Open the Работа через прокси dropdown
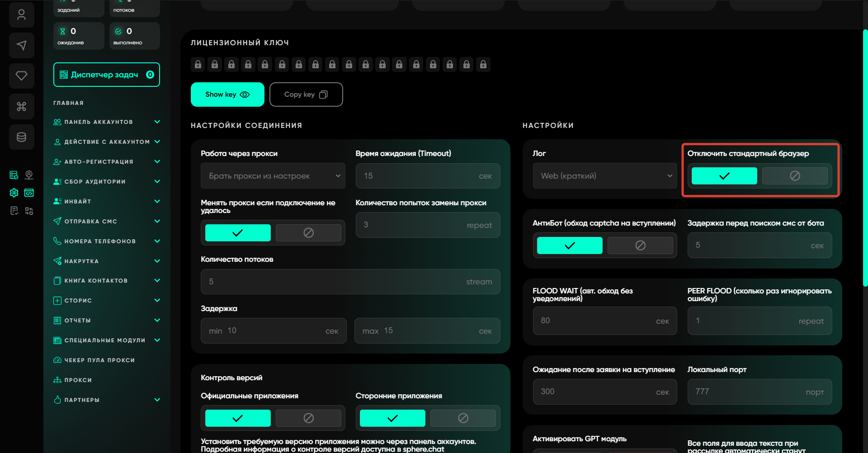The height and width of the screenshot is (453, 868). click(273, 176)
